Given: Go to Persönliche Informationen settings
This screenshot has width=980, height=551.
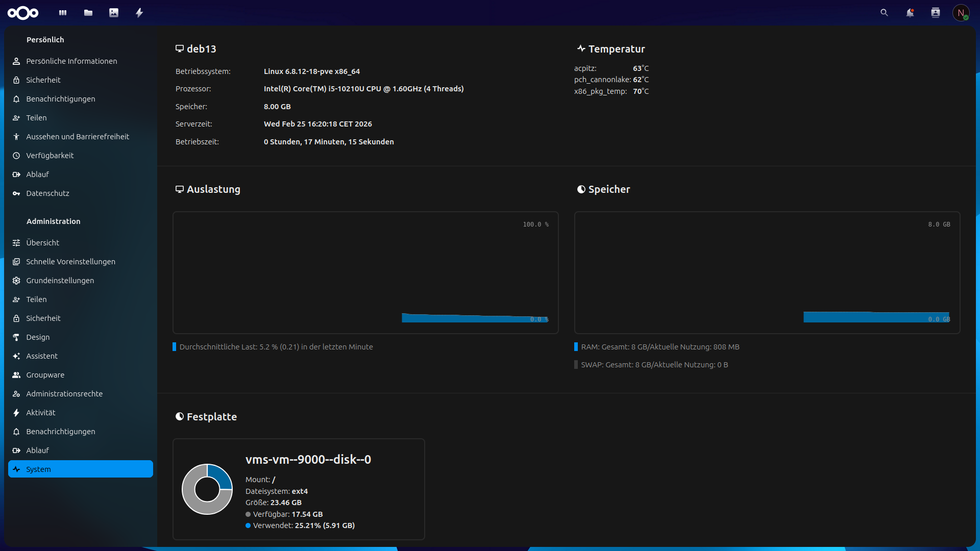Looking at the screenshot, I should 71,61.
